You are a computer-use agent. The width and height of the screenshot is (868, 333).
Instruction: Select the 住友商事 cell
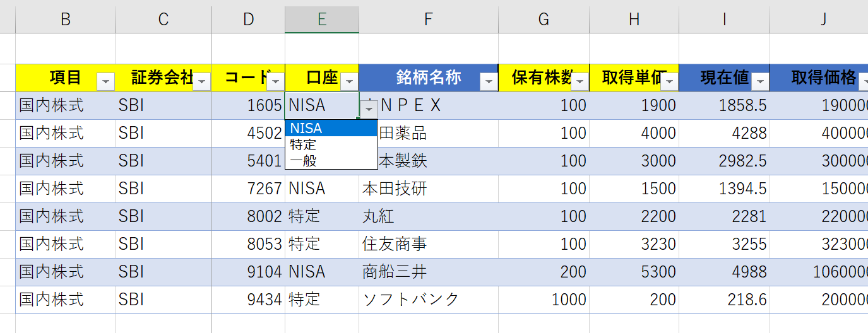(x=429, y=244)
